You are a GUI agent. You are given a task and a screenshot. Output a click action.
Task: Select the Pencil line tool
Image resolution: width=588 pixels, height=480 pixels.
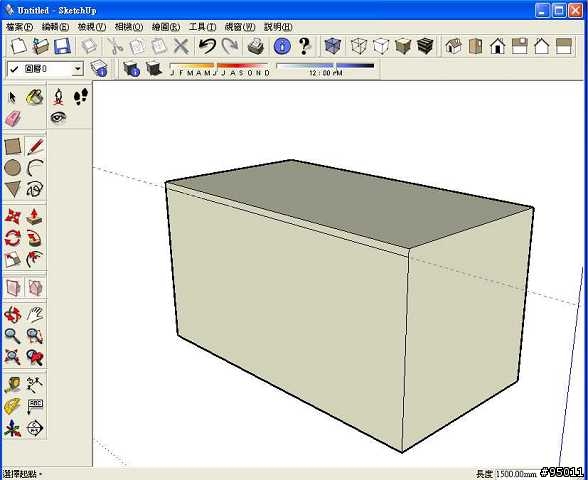[35, 146]
